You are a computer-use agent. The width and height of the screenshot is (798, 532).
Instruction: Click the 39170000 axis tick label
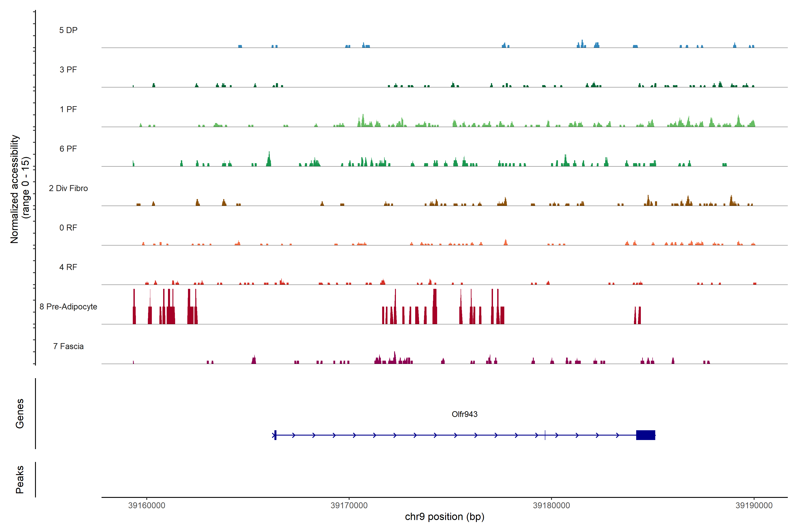(x=349, y=505)
